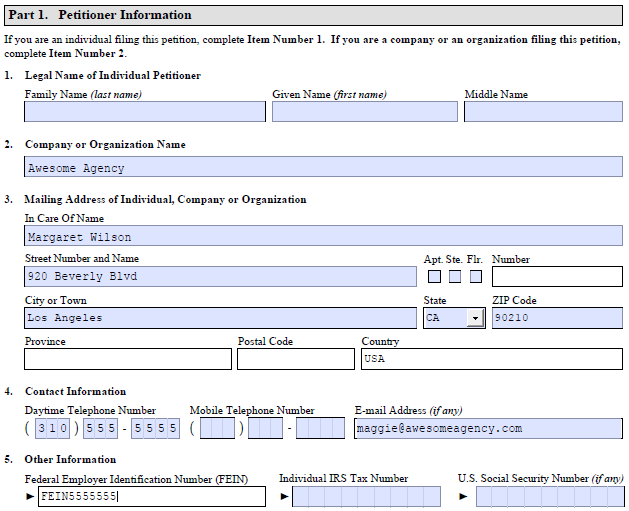Click the Mobile Telephone area code field
The width and height of the screenshot is (629, 511).
tap(217, 428)
